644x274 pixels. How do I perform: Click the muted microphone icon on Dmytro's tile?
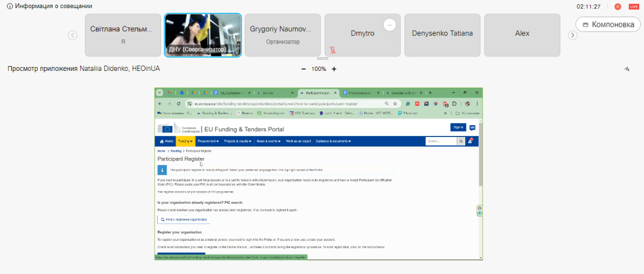[x=333, y=50]
